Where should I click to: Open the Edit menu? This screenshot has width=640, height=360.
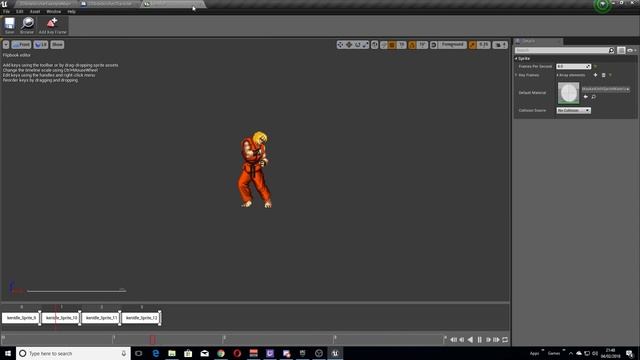click(x=20, y=11)
